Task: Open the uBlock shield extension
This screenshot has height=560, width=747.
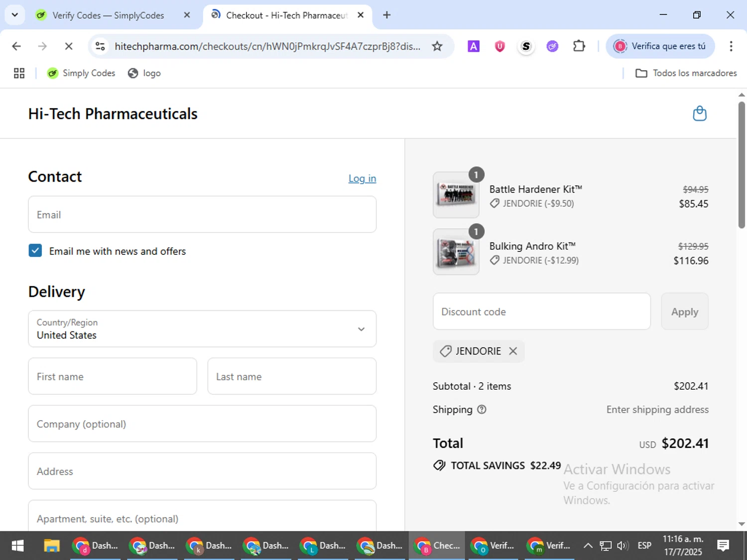Action: click(499, 46)
